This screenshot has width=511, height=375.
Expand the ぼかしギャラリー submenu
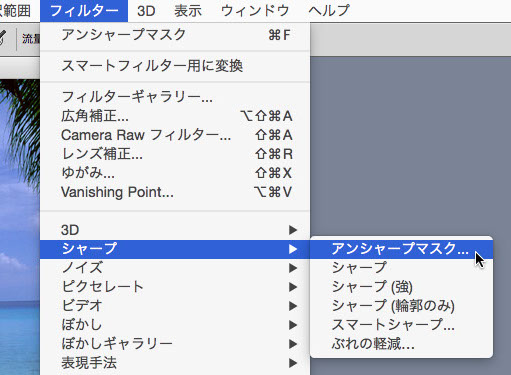[175, 344]
